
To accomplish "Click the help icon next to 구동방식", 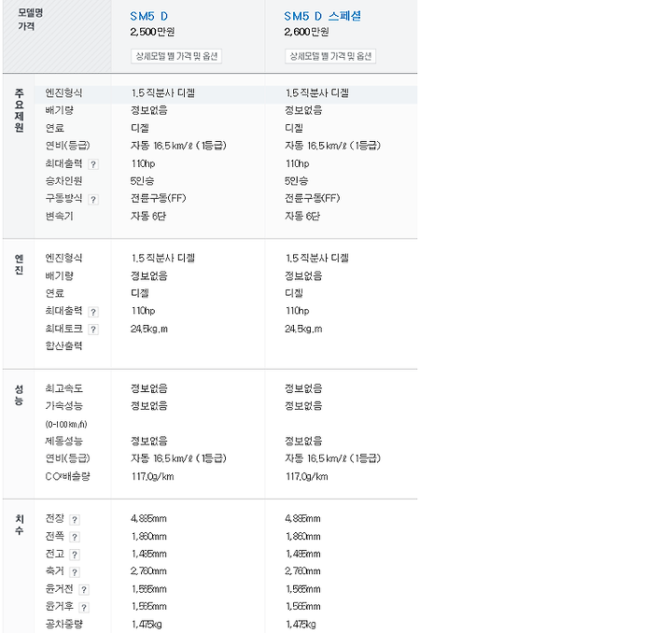I will (x=93, y=199).
